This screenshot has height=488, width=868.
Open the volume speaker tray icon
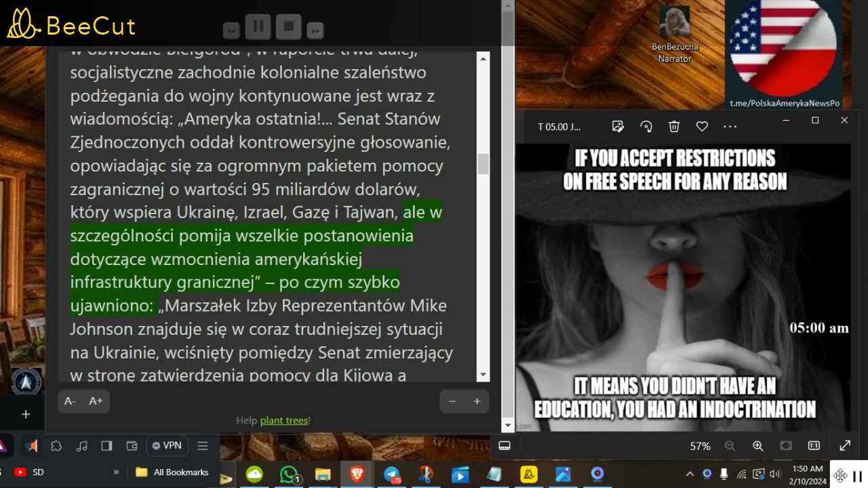tap(775, 474)
